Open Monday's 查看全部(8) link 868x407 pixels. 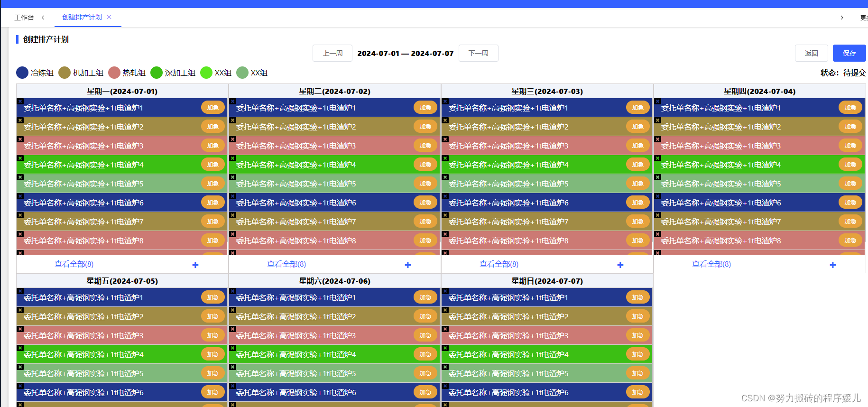pos(74,264)
